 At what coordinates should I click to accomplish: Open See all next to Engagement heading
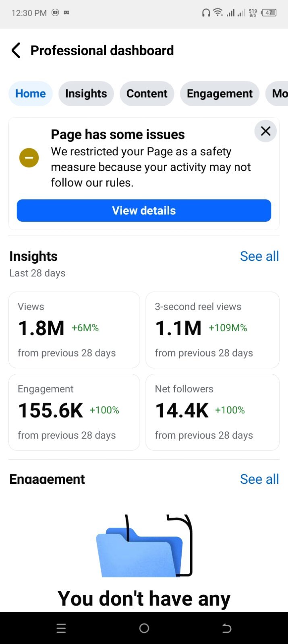coord(259,479)
